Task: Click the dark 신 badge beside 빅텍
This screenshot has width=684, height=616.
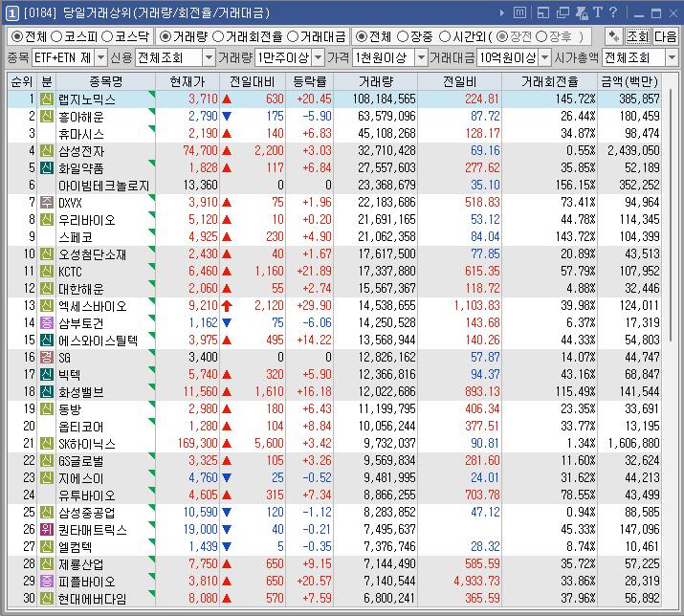Action: tap(47, 374)
